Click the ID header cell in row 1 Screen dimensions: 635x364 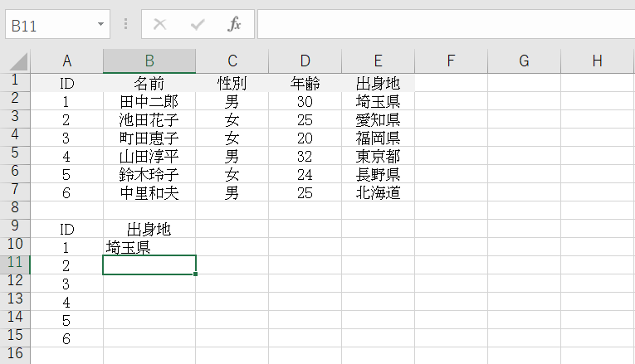pyautogui.click(x=67, y=83)
